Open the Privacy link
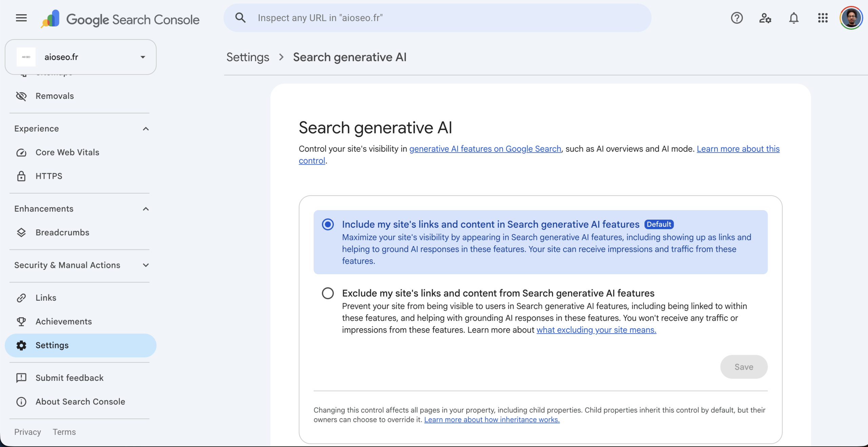This screenshot has width=868, height=447. [27, 432]
